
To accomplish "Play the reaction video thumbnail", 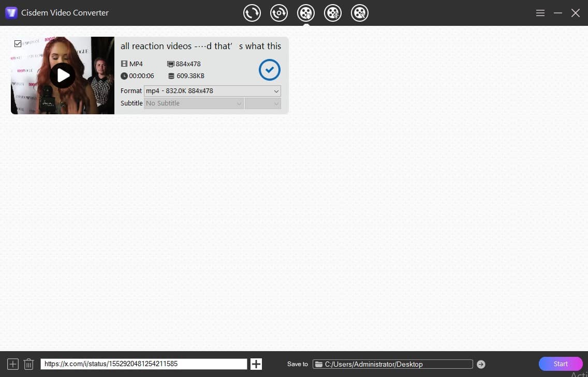I will coord(63,76).
